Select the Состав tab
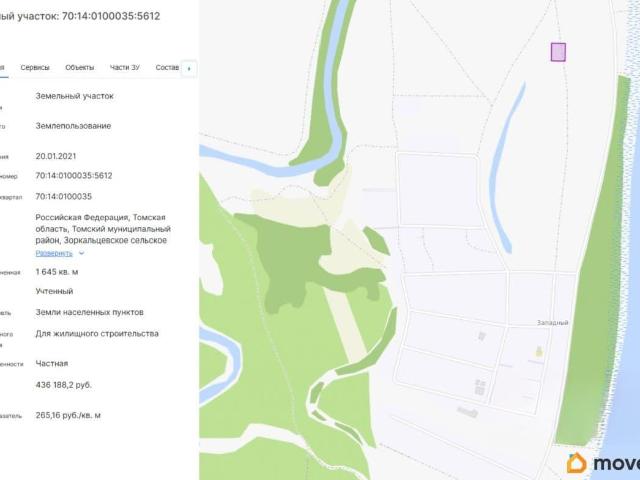640x480 pixels. coord(167,67)
